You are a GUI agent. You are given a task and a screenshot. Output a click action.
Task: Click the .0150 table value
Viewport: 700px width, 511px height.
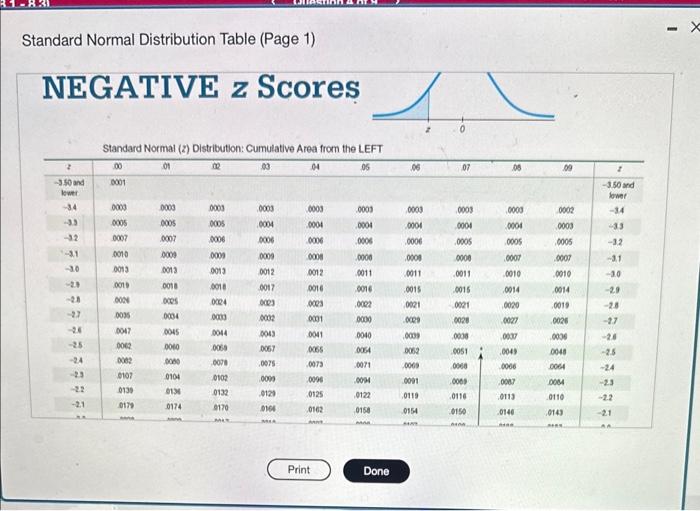point(458,411)
